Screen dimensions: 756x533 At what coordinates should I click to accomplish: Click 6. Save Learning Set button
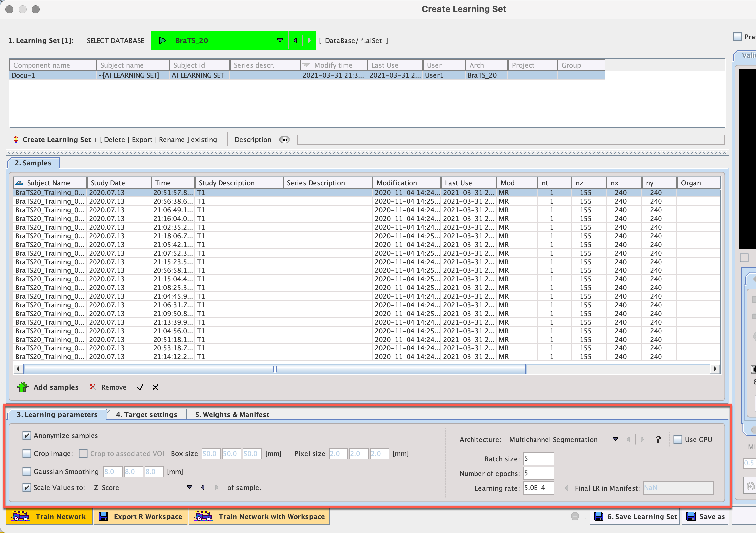click(x=635, y=516)
